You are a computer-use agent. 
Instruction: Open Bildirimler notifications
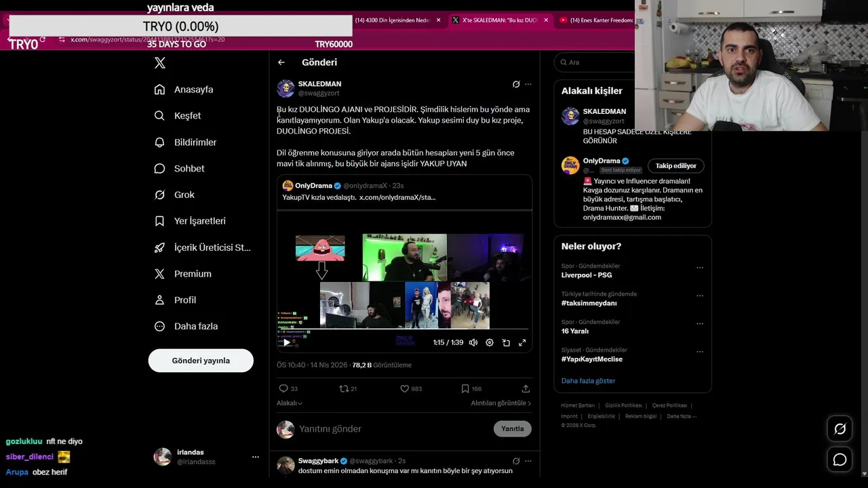click(185, 142)
